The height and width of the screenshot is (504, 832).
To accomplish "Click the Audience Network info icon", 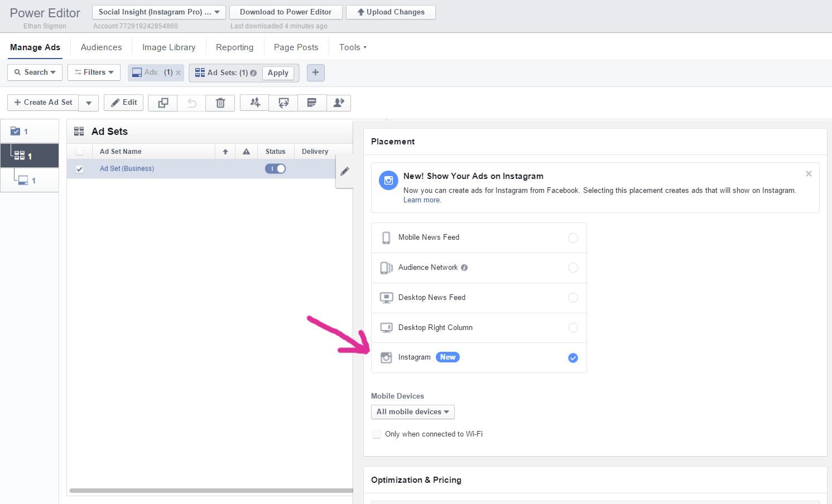I will [x=464, y=268].
